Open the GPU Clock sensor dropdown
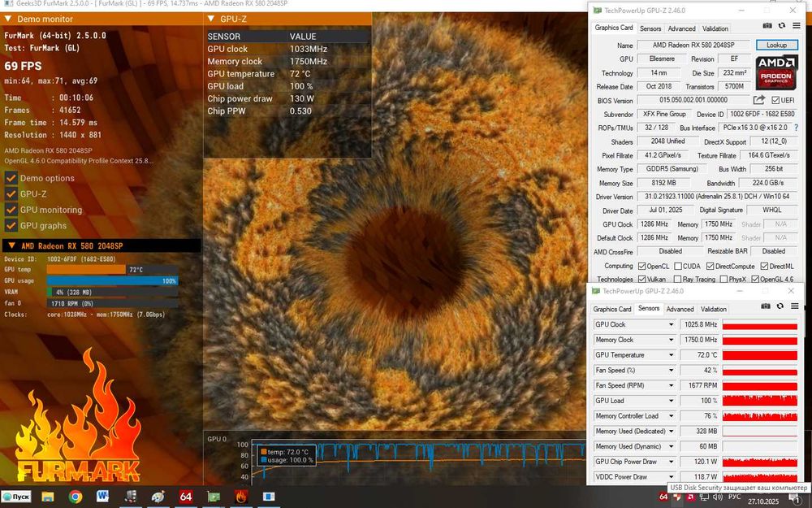The image size is (812, 508). 672,324
